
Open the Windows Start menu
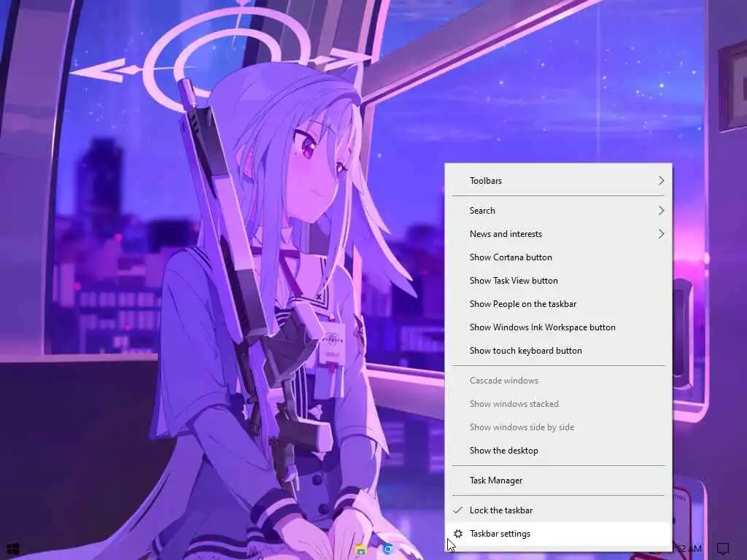click(13, 550)
